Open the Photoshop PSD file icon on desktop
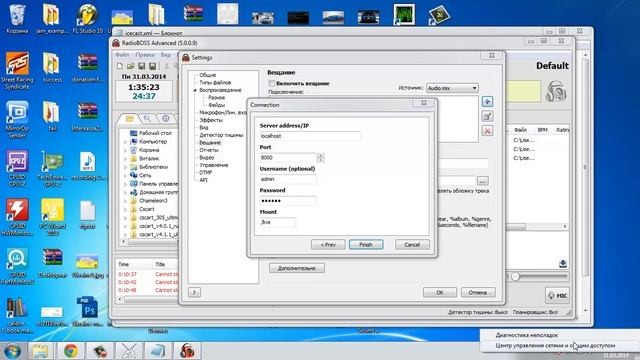The image size is (640, 360). (87, 311)
